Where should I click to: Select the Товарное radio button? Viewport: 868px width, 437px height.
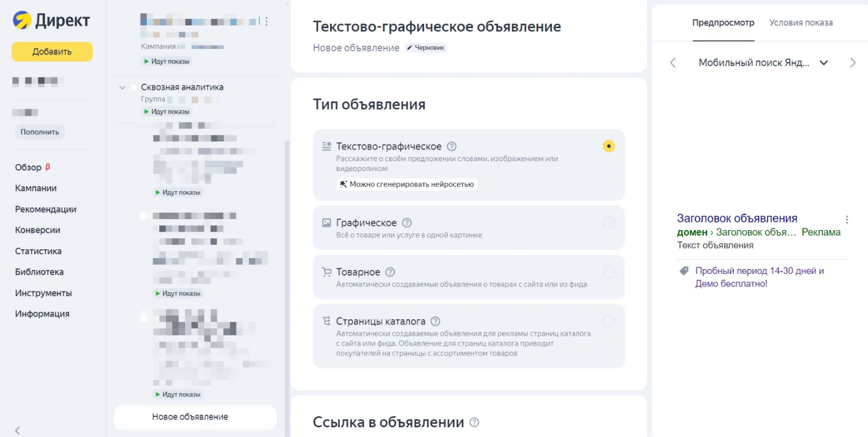click(x=609, y=272)
